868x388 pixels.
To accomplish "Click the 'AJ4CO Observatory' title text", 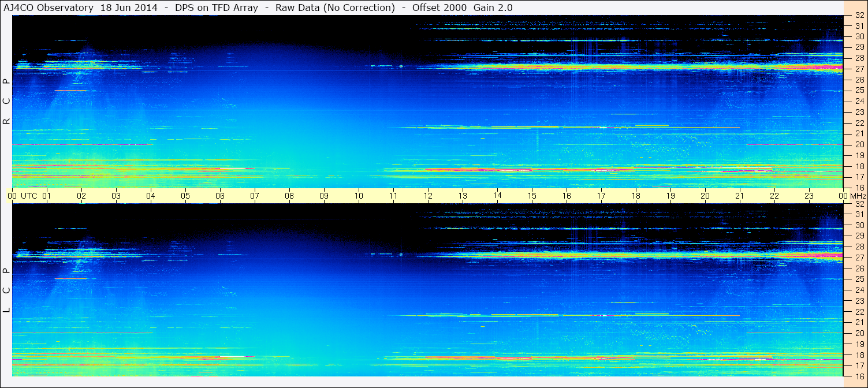I will (48, 8).
